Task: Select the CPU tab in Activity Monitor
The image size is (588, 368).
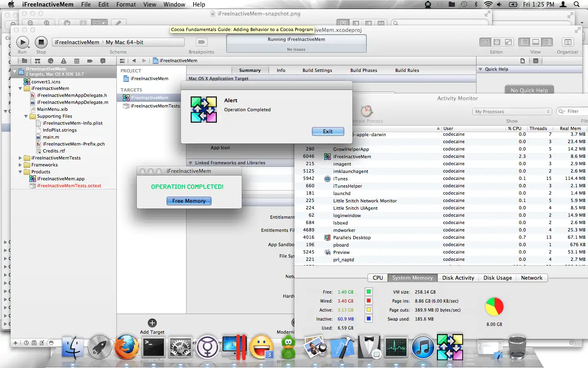Action: coord(378,278)
